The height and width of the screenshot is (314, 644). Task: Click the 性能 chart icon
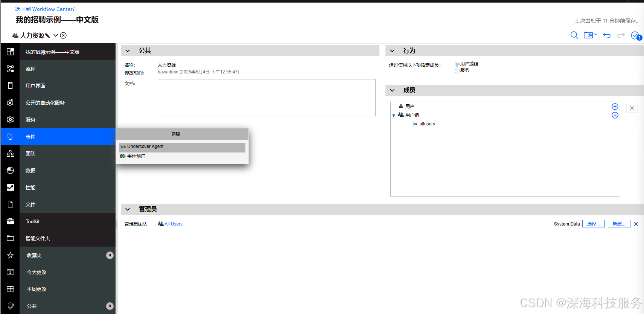click(x=10, y=187)
